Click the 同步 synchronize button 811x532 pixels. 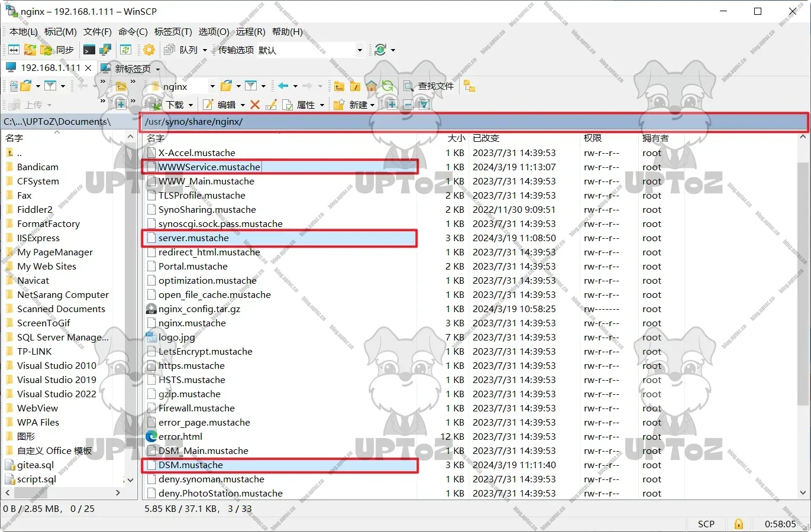(x=58, y=50)
